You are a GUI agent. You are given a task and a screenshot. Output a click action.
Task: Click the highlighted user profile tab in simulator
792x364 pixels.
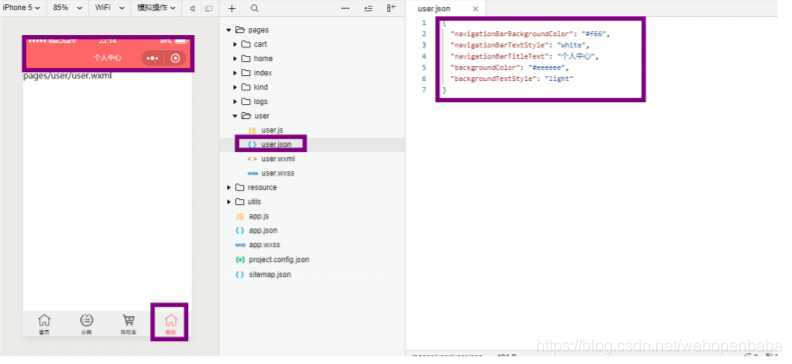tap(171, 323)
